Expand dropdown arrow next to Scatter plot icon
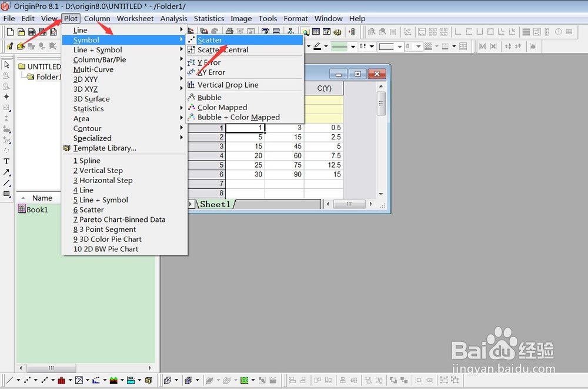This screenshot has width=588, height=389. 36,380
